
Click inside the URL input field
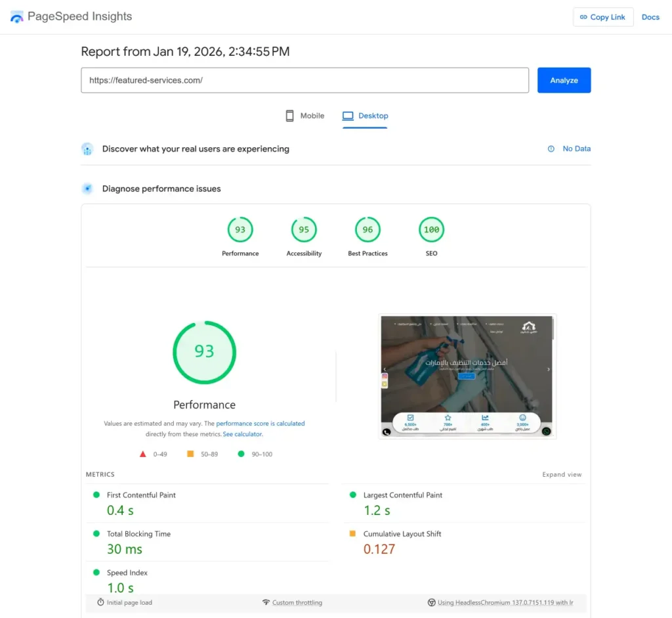point(304,80)
